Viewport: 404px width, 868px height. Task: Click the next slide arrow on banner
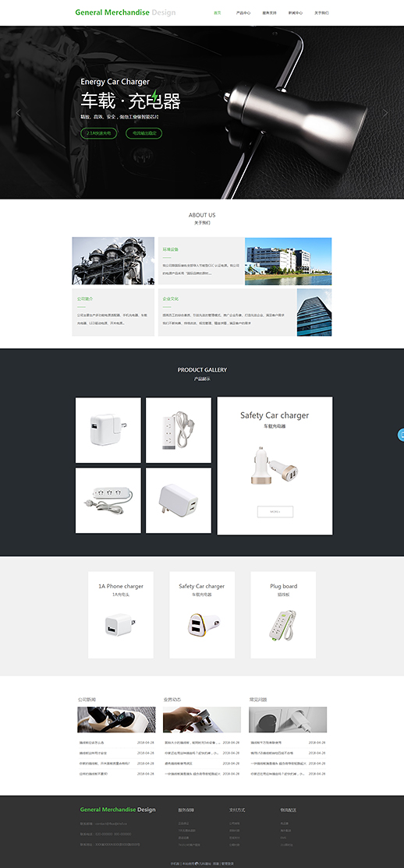point(385,113)
